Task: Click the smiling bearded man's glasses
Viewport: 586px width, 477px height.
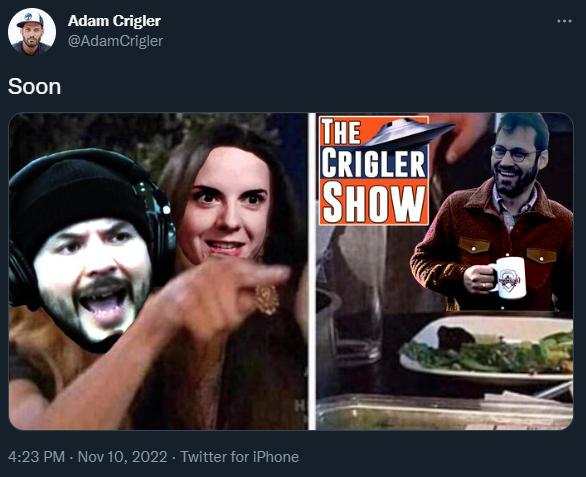Action: (x=515, y=153)
